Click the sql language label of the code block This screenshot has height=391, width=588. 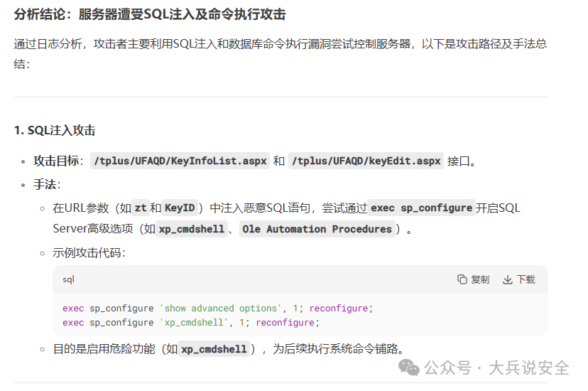coord(68,279)
